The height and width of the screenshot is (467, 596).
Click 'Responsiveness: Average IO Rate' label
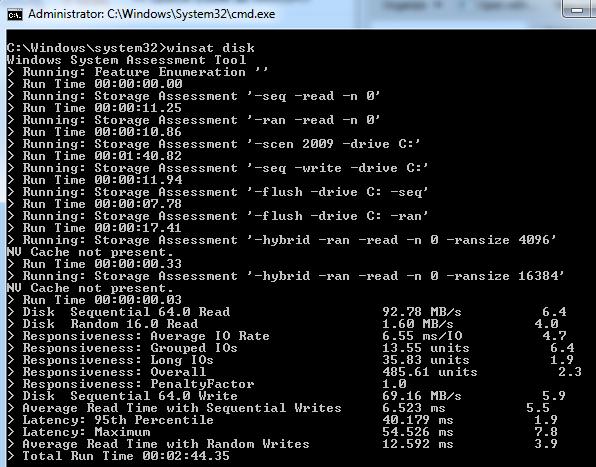click(146, 336)
